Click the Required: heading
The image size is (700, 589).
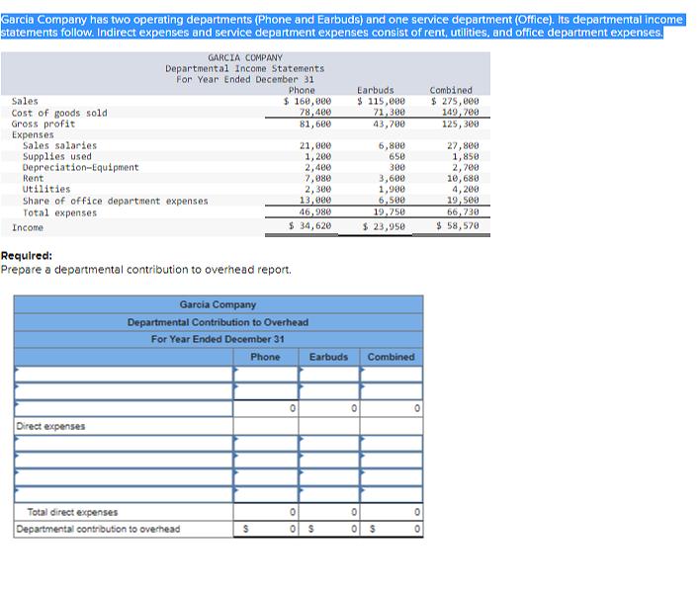pos(27,256)
